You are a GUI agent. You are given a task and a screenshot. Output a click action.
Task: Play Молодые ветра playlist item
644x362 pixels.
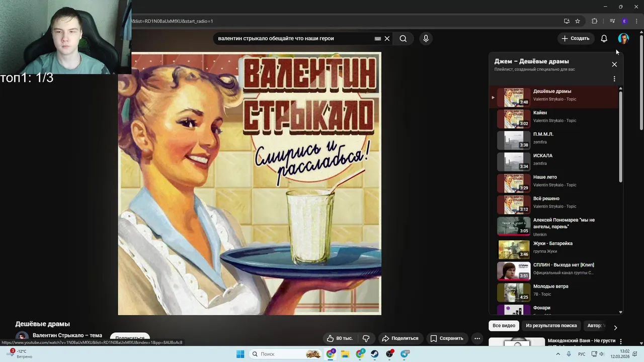coord(554,292)
